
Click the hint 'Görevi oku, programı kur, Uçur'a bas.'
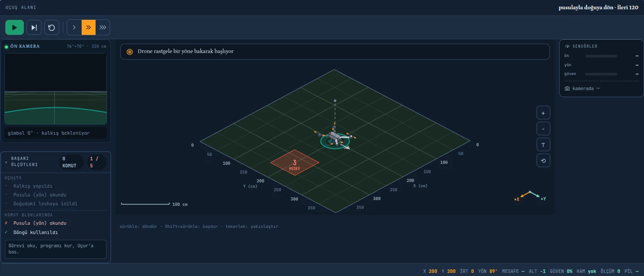[x=56, y=249]
